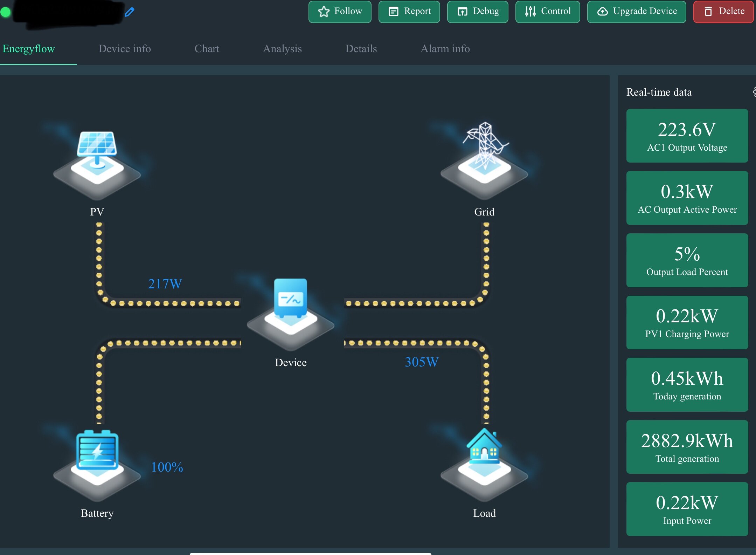
Task: Click the Upgrade Device button
Action: pyautogui.click(x=637, y=12)
